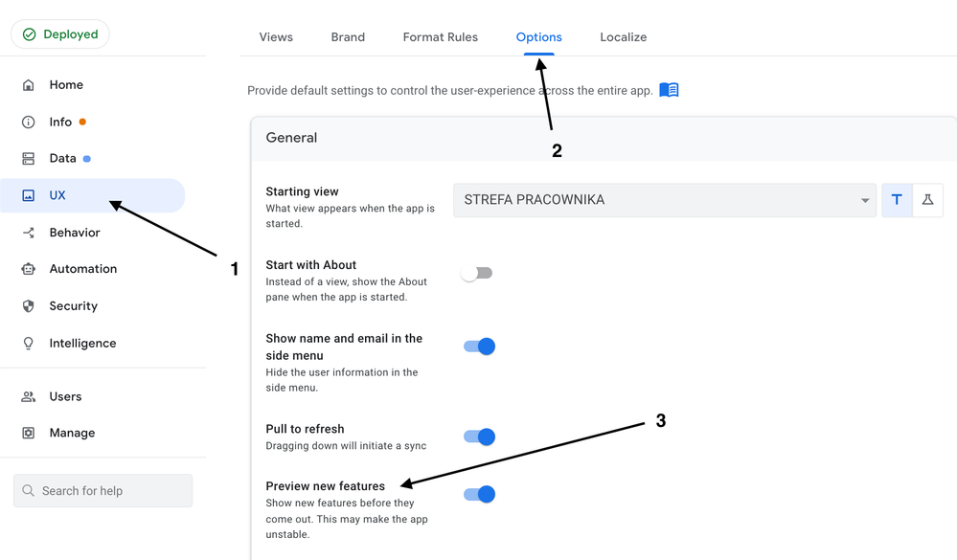Open the Security section

point(73,306)
